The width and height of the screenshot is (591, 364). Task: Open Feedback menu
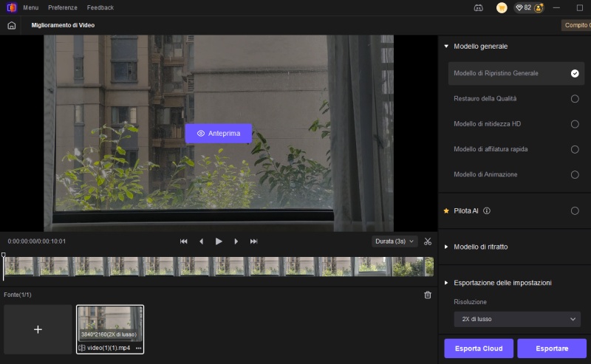100,7
